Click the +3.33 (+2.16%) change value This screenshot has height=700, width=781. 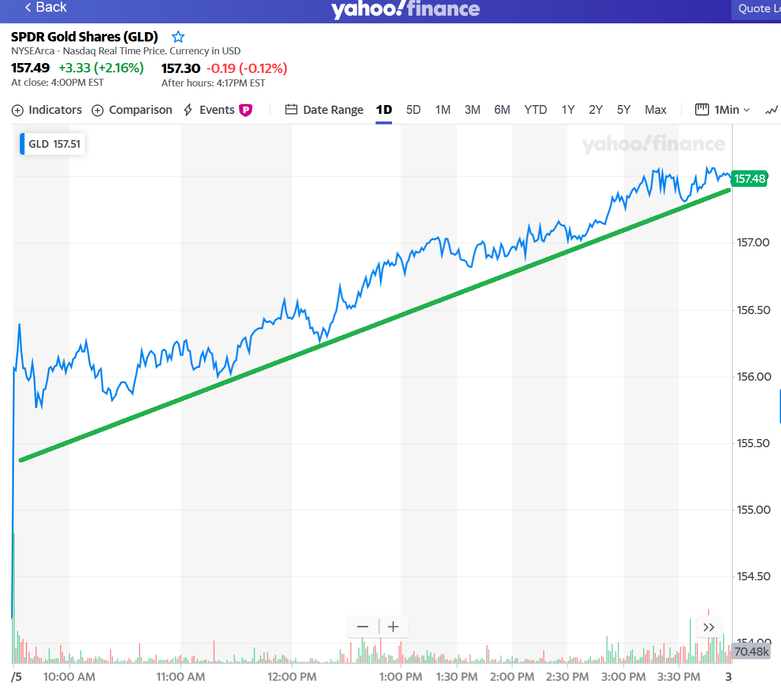coord(101,68)
